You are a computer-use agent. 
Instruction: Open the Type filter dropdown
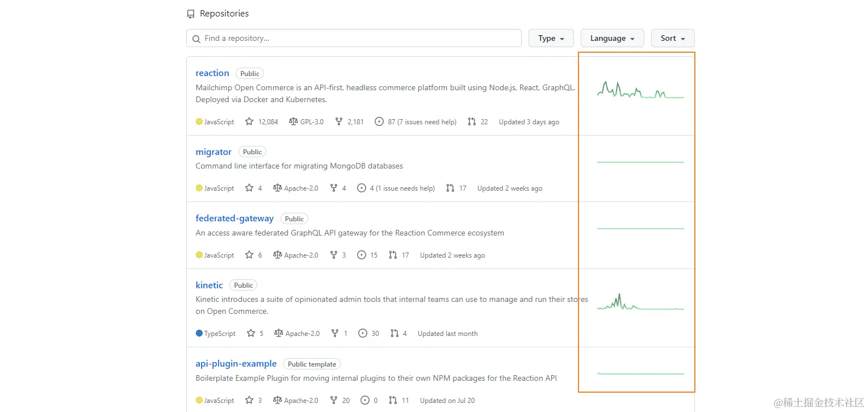coord(551,38)
